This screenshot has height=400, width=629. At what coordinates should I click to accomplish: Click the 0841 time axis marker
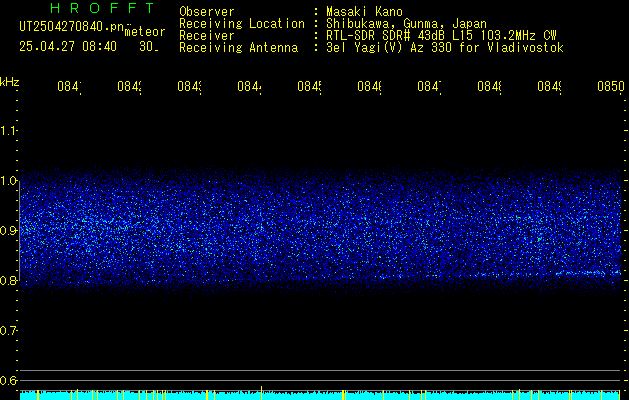click(x=69, y=87)
